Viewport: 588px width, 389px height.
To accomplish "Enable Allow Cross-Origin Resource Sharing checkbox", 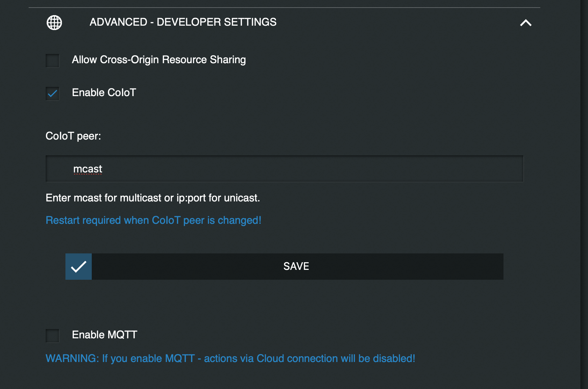I will [52, 61].
